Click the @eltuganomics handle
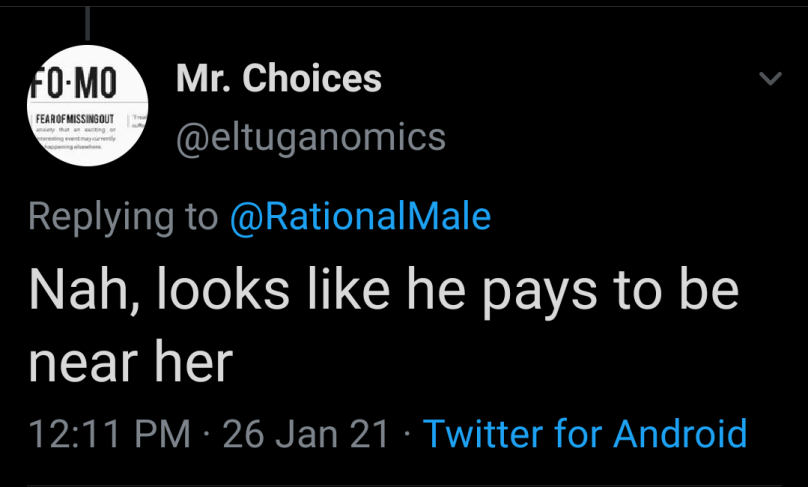The image size is (808, 487). click(x=311, y=137)
